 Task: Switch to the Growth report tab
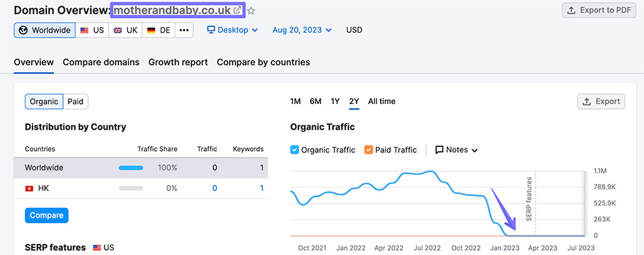pos(178,62)
